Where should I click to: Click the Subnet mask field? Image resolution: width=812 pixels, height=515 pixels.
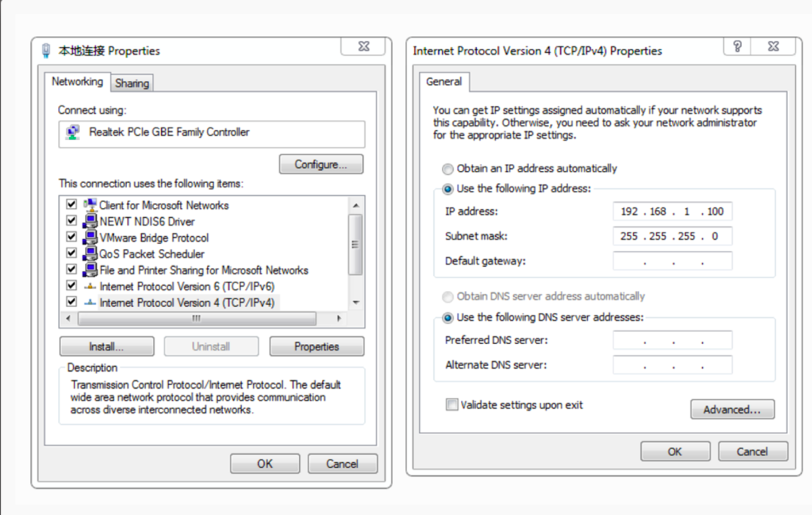click(x=672, y=236)
